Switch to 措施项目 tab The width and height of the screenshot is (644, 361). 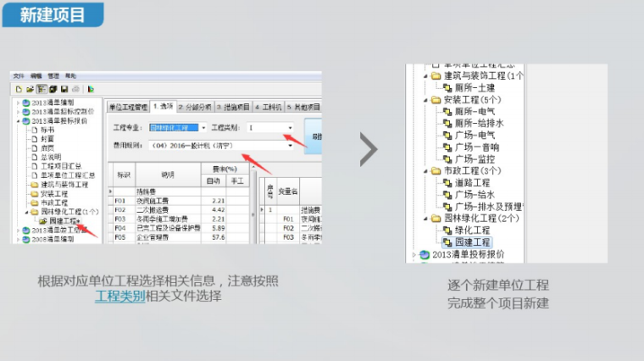coord(232,107)
